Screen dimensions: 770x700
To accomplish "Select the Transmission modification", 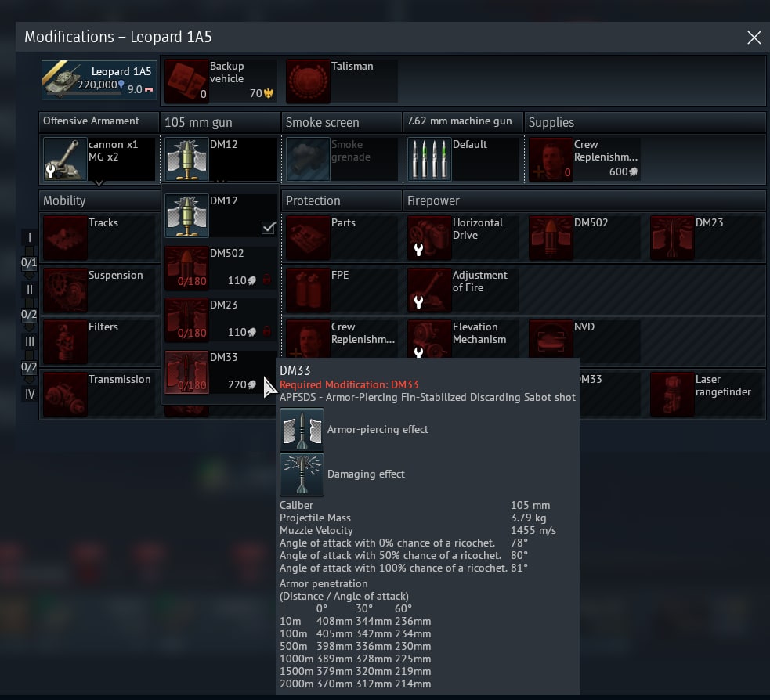I will coord(99,394).
